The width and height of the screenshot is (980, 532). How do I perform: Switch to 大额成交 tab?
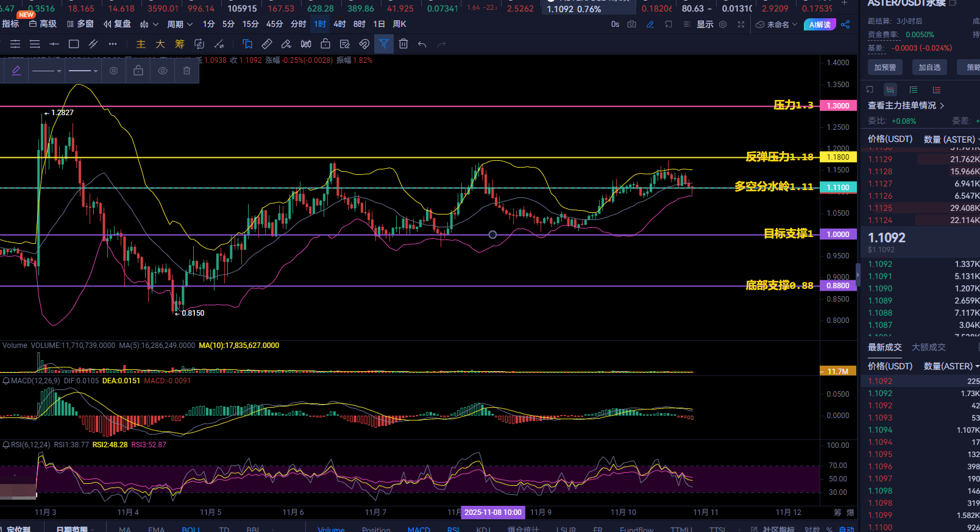[x=928, y=347]
